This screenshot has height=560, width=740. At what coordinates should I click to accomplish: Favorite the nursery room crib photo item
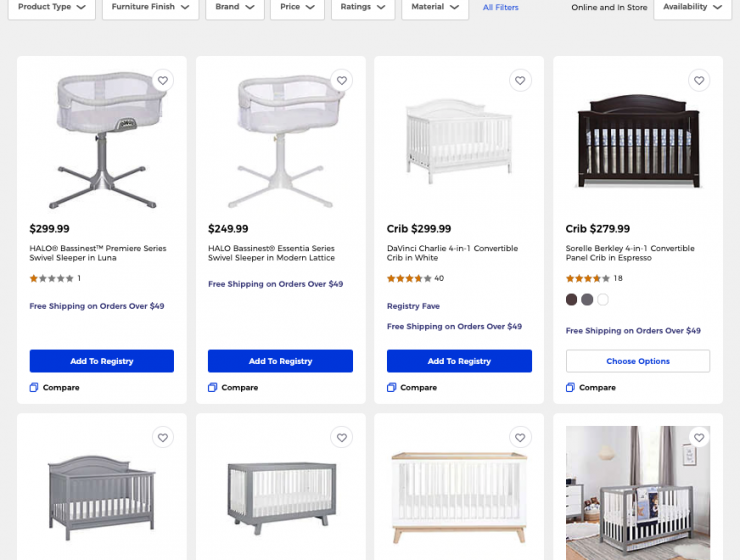(699, 438)
